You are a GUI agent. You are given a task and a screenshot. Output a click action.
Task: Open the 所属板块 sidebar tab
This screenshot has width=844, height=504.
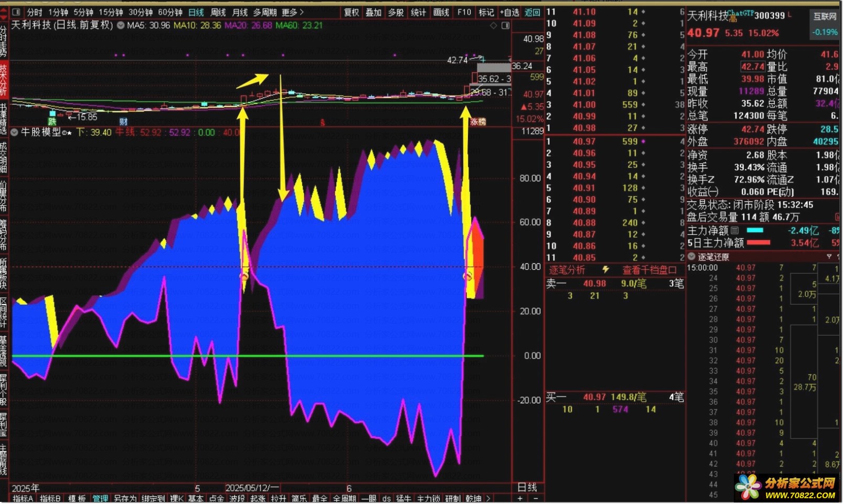coord(4,273)
